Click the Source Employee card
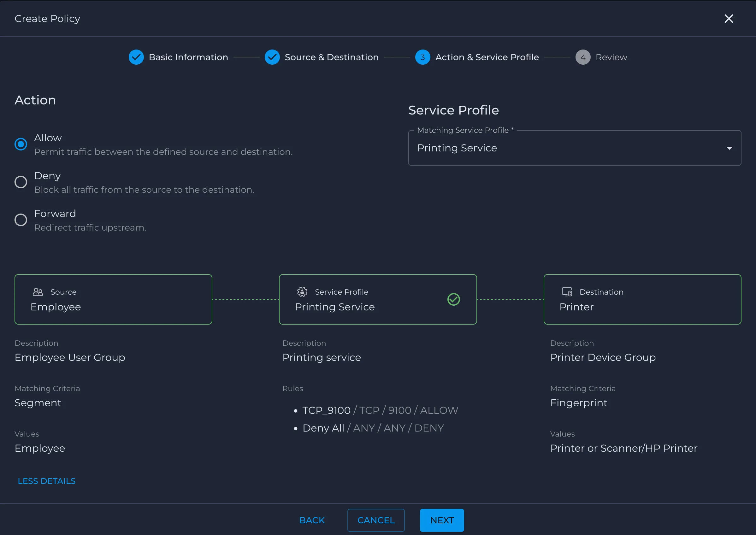The image size is (756, 535). point(113,299)
